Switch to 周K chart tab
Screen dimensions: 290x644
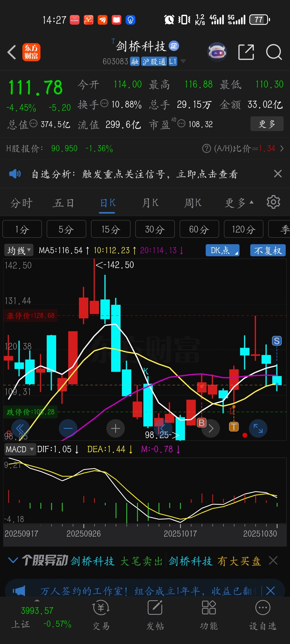coord(193,203)
